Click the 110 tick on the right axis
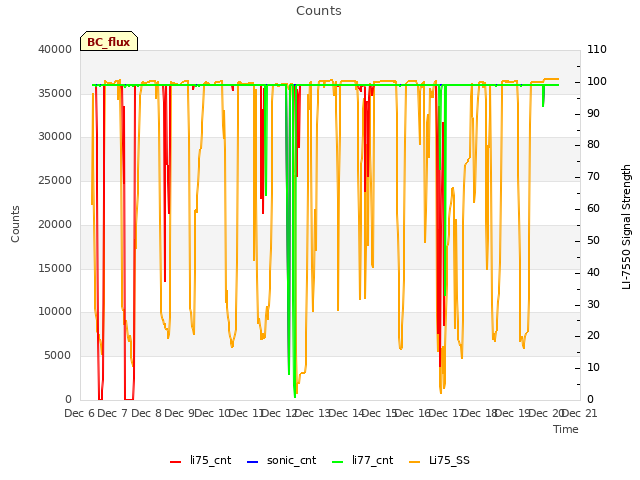Screen dimensions: 640x480 [597, 49]
